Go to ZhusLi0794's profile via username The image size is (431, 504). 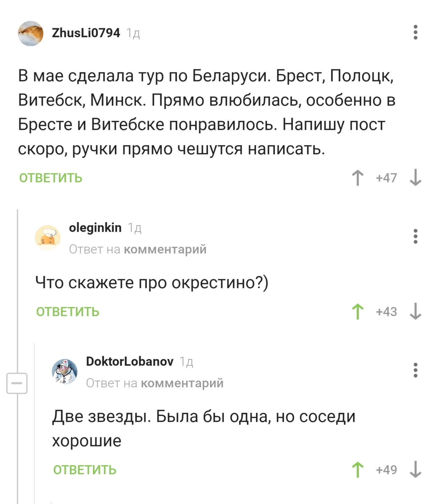(x=86, y=33)
